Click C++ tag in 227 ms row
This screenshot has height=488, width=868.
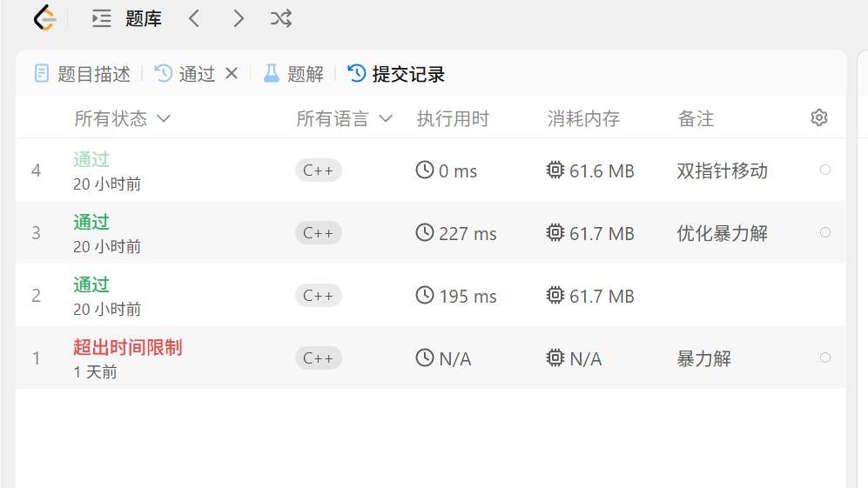click(319, 233)
